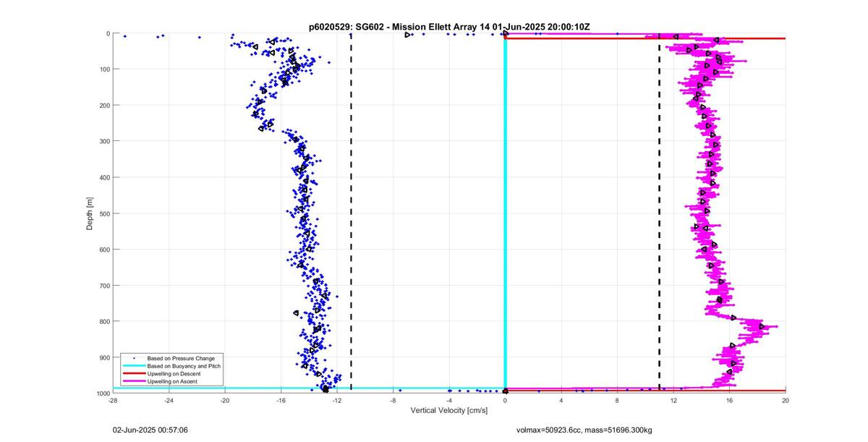Screen dimensions: 868x442
Task: Click the '700' depth axis tick label
Action: (104, 286)
